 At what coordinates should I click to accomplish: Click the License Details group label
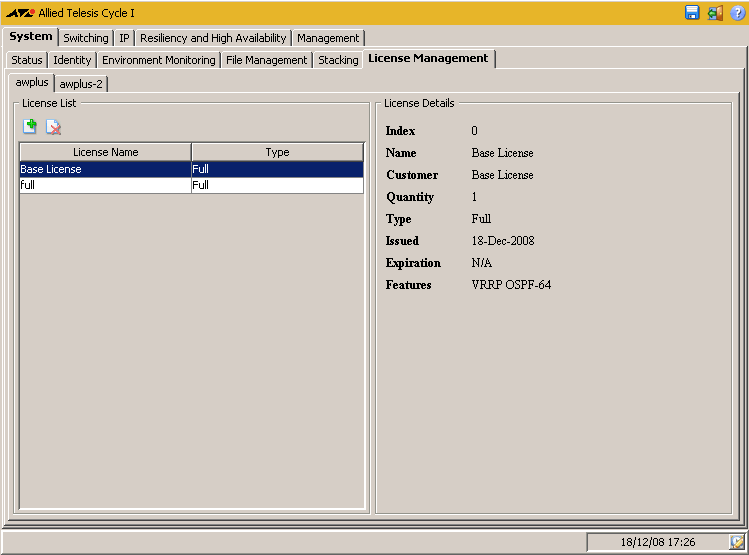click(x=419, y=103)
